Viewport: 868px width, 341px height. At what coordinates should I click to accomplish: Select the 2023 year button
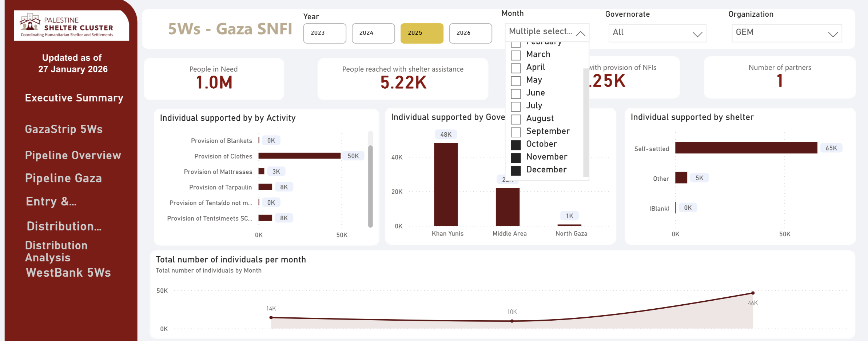[x=324, y=33]
